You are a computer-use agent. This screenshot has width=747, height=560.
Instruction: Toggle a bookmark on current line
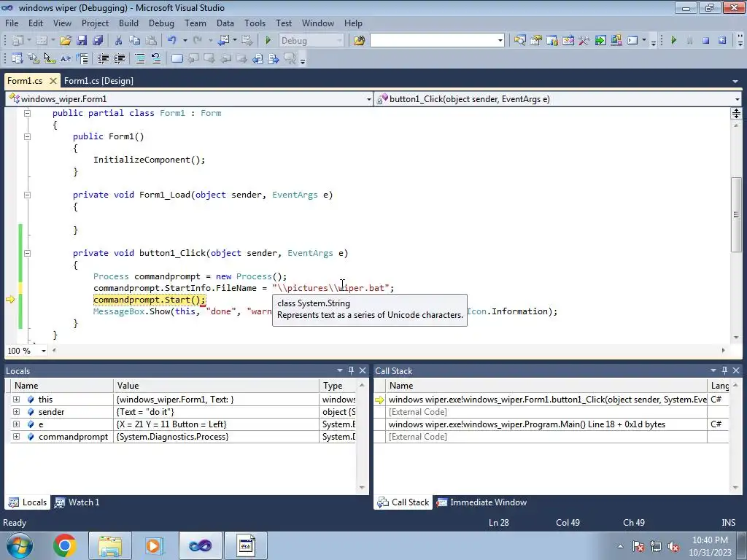point(177,58)
